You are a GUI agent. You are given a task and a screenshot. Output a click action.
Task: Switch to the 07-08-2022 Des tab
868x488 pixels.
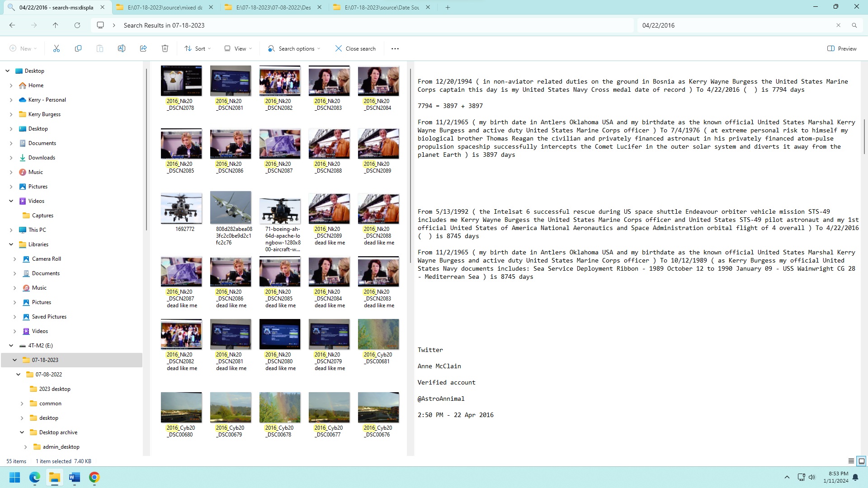pyautogui.click(x=274, y=7)
